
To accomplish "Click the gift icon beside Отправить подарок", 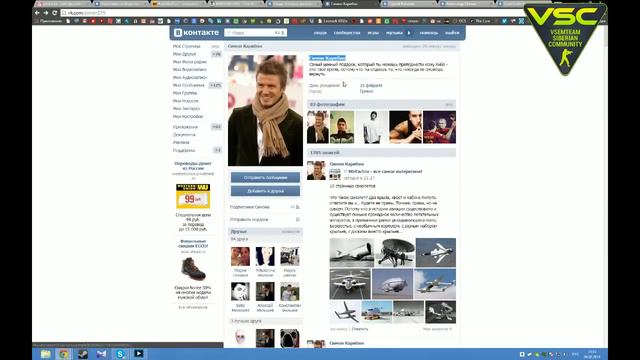I will coord(298,220).
